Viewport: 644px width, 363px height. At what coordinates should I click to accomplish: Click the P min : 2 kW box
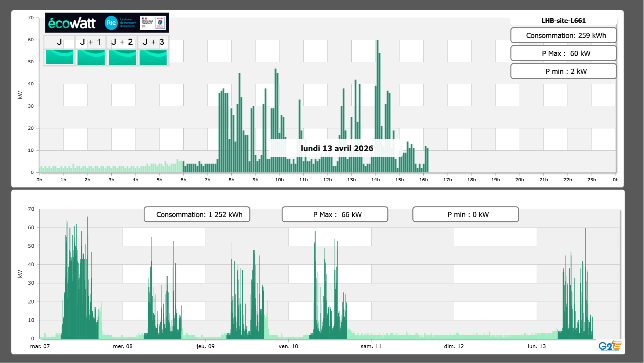[x=563, y=71]
